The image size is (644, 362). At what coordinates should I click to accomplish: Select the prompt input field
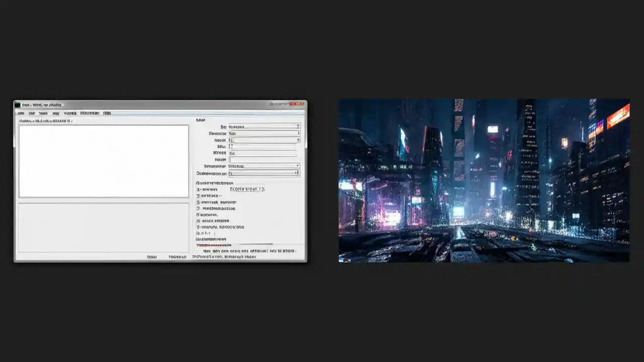coord(262,133)
